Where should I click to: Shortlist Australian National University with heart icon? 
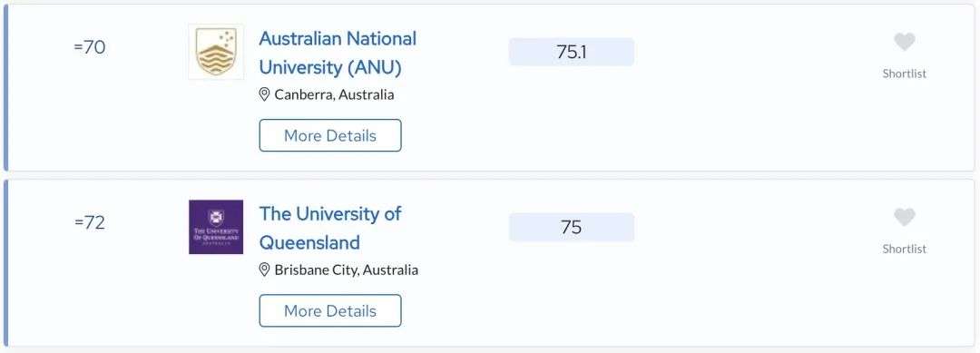(x=904, y=42)
